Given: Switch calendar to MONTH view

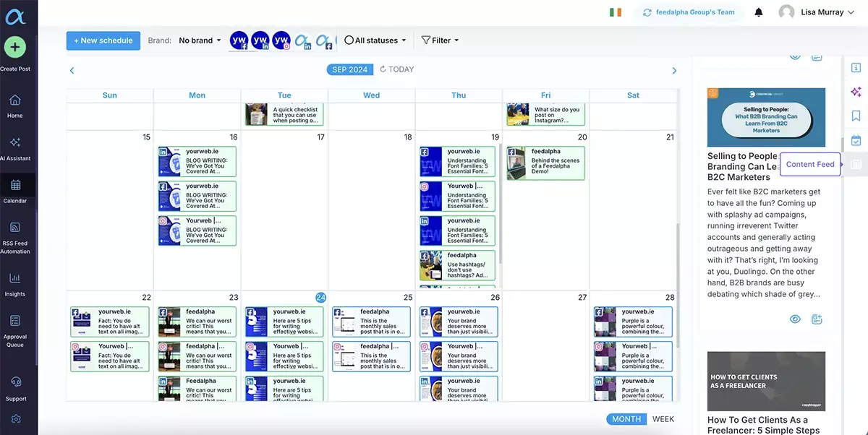Looking at the screenshot, I should coord(626,419).
